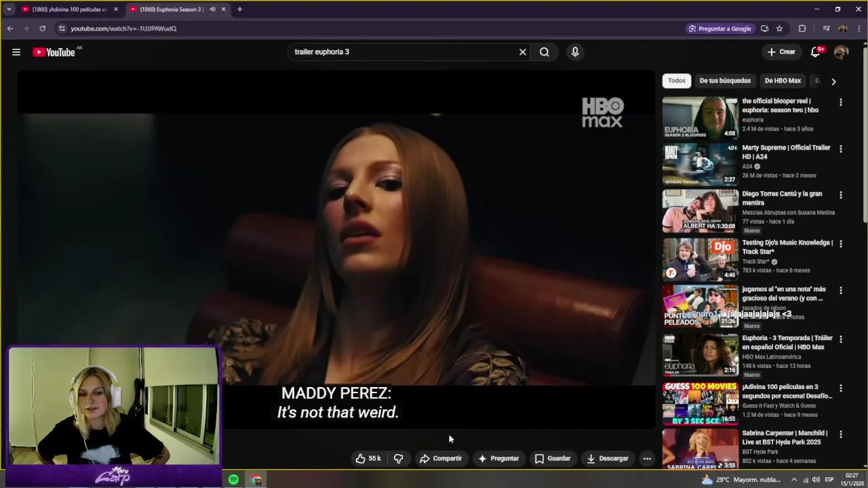Open Chrome's three-dot menu
The width and height of the screenshot is (868, 488).
point(858,28)
